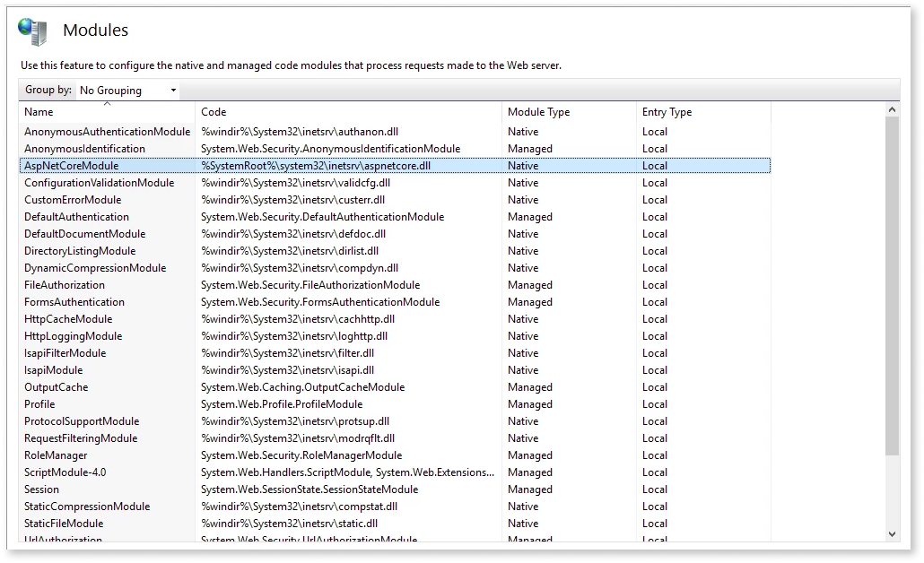924x563 pixels.
Task: Sort the list by the Name column
Action: click(40, 111)
